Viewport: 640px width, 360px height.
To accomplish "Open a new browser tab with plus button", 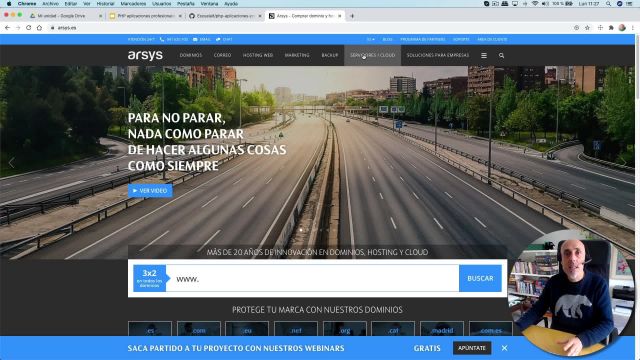I will [352, 16].
